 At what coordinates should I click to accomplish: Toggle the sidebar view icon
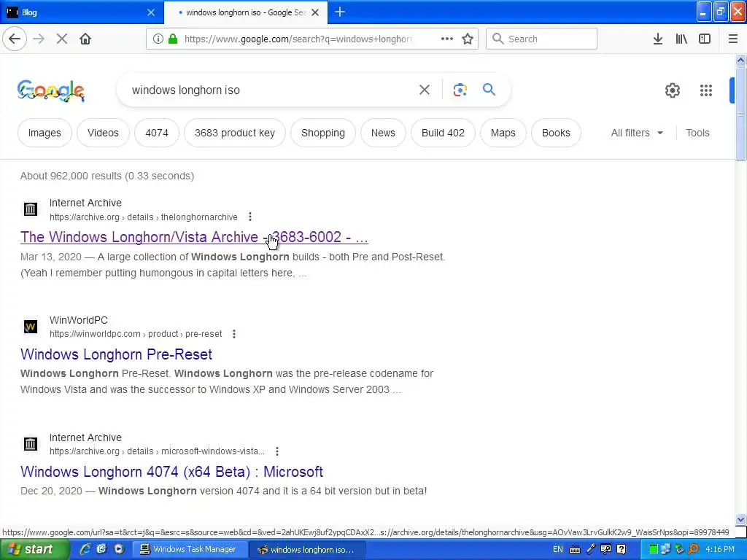click(x=705, y=39)
